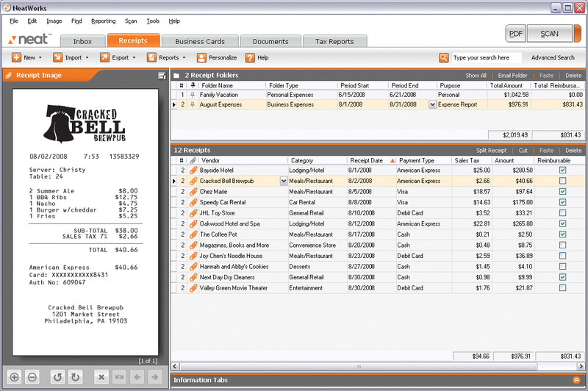Delete receipt image with X button
This screenshot has width=588, height=391.
coord(101,377)
